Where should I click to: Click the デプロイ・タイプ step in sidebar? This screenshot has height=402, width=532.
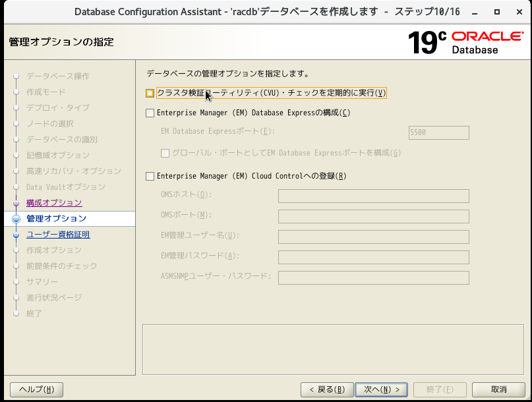pyautogui.click(x=58, y=107)
